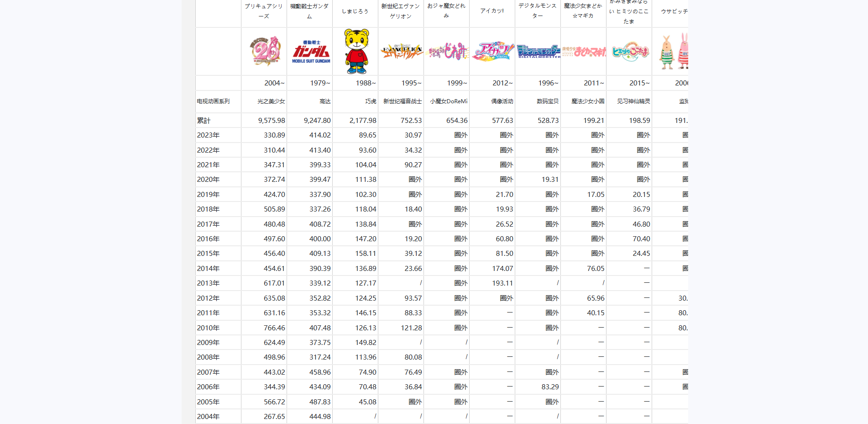The image size is (868, 424).
Task: Click the Madoka Magica logo
Action: point(584,52)
